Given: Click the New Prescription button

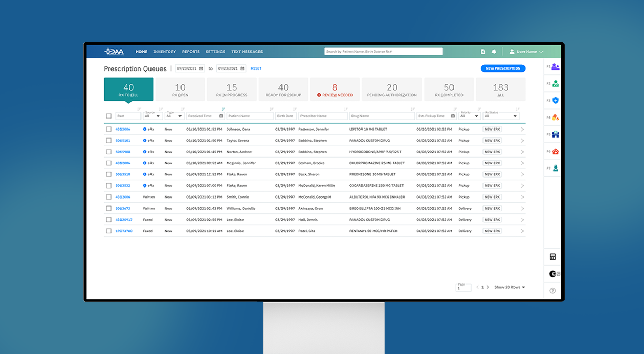Looking at the screenshot, I should (503, 68).
